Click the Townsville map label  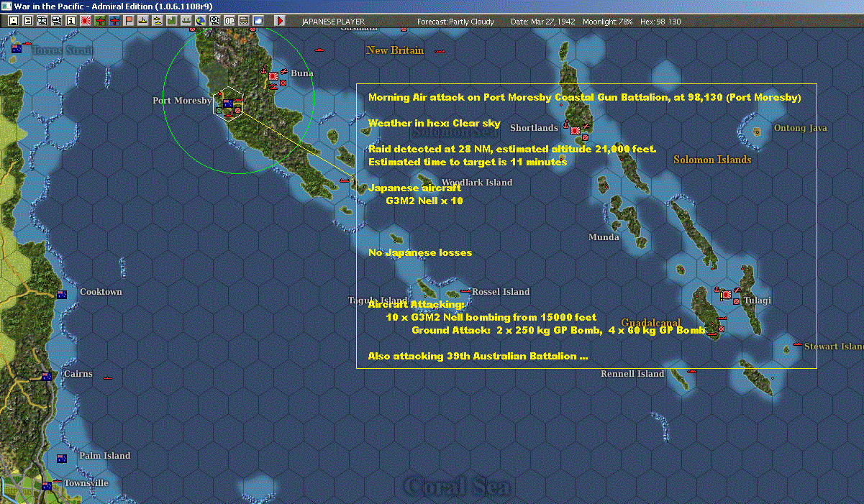point(86,483)
